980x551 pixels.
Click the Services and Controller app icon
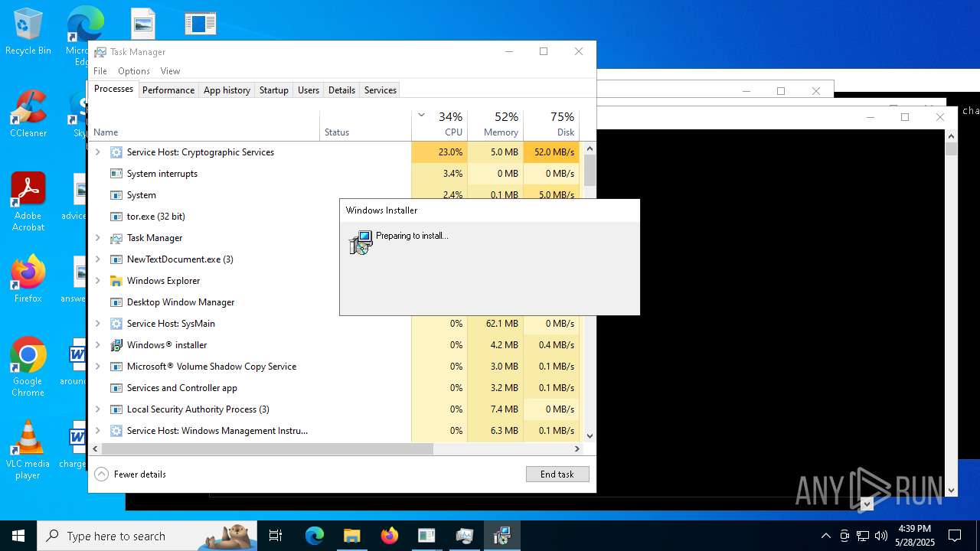coord(116,388)
